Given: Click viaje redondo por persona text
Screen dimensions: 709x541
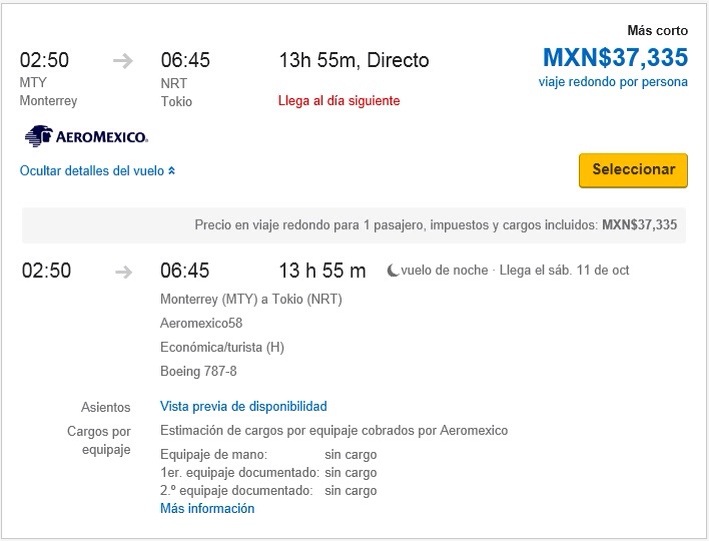Looking at the screenshot, I should 613,82.
